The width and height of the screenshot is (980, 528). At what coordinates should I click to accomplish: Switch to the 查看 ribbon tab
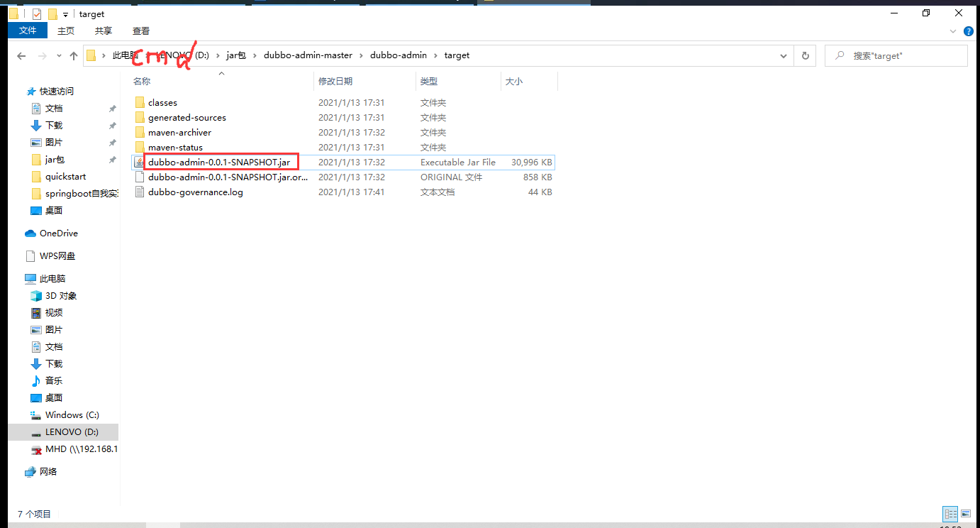click(141, 31)
